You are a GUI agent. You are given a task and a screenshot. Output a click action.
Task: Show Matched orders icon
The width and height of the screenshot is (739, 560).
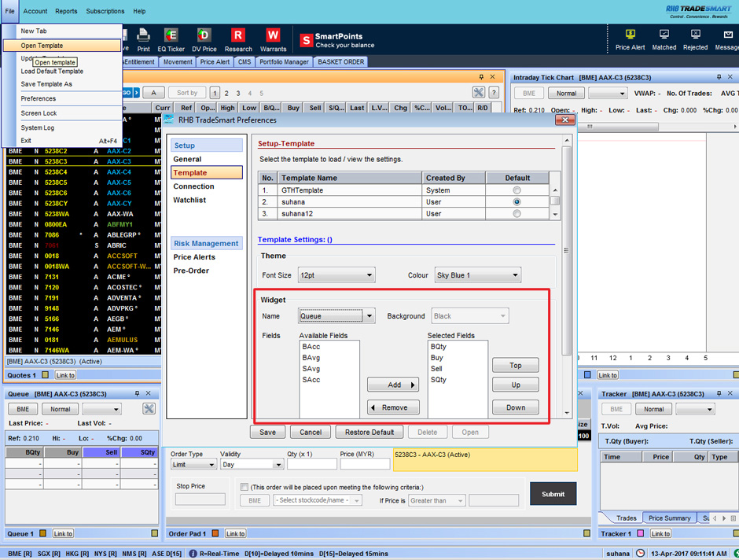664,36
